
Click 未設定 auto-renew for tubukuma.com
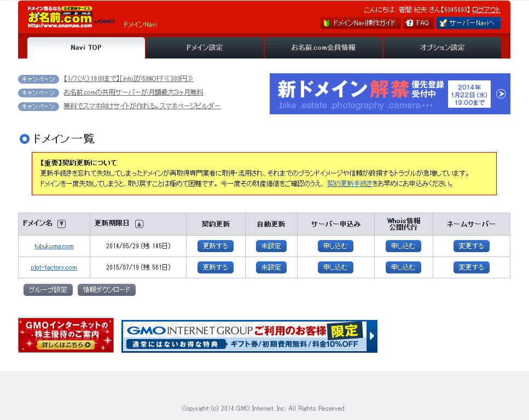(271, 246)
